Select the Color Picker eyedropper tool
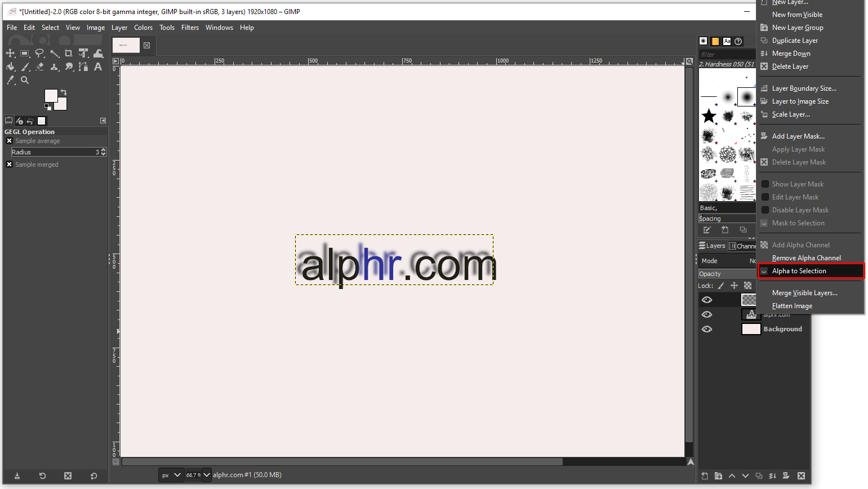This screenshot has width=868, height=489. (10, 81)
